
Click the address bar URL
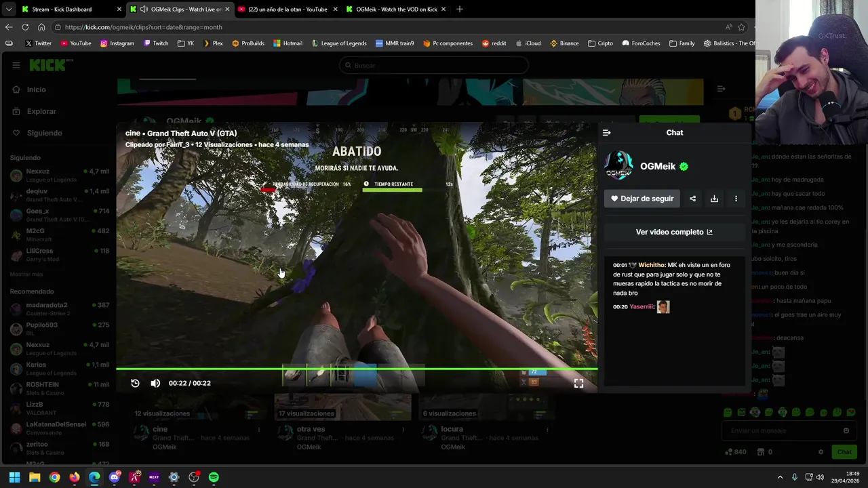click(144, 27)
